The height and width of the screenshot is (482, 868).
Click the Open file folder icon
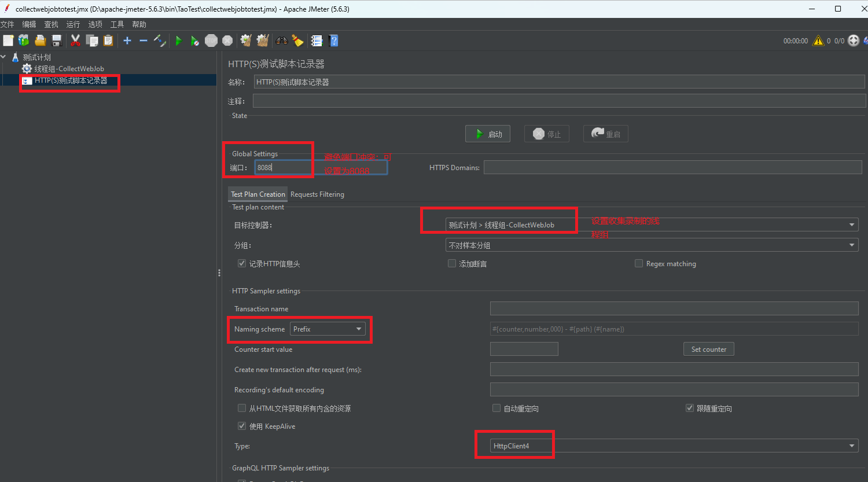click(40, 41)
